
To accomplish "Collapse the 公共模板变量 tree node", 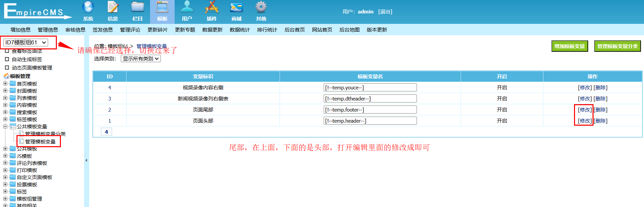I will tap(5, 127).
